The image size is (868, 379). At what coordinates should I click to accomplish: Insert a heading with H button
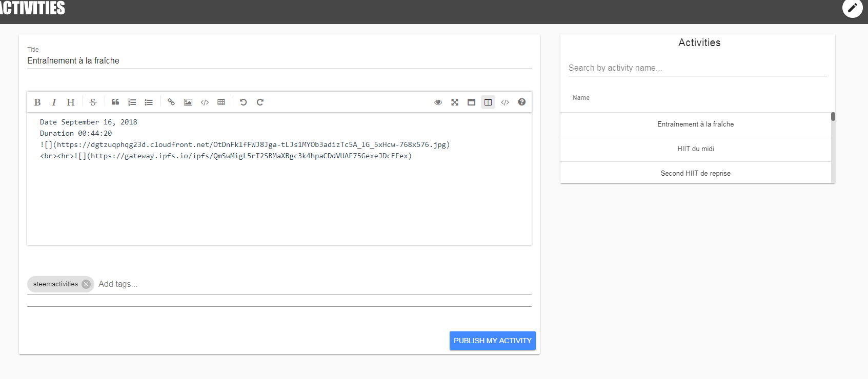(x=71, y=102)
